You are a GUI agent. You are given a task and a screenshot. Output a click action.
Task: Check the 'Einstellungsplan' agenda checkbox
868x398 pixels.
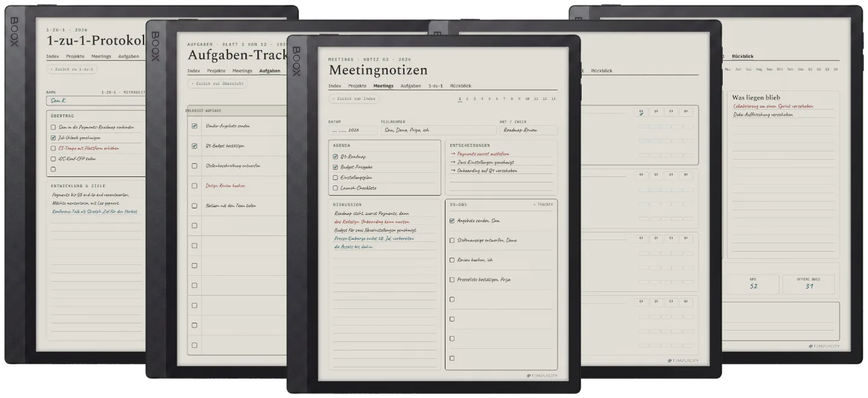tap(335, 178)
